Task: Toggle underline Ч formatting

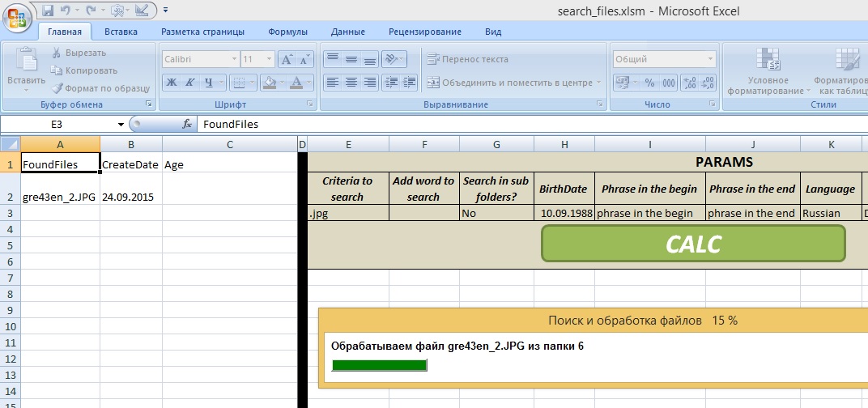Action: click(209, 83)
